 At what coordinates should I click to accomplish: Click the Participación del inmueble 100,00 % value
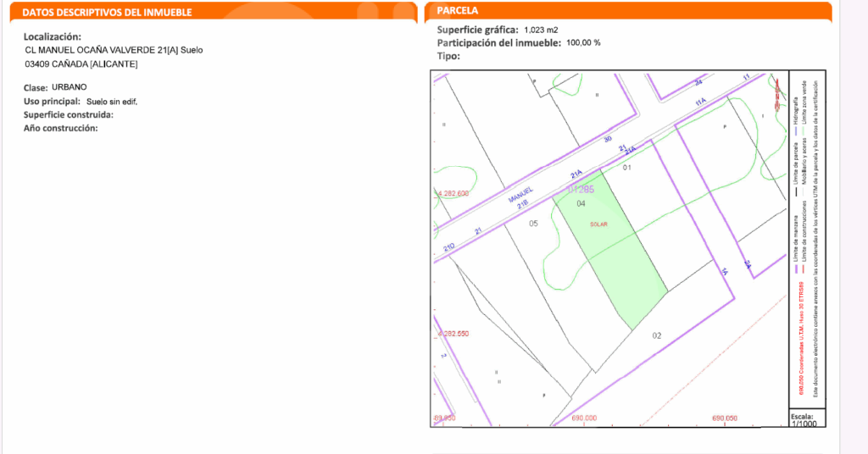(x=583, y=42)
